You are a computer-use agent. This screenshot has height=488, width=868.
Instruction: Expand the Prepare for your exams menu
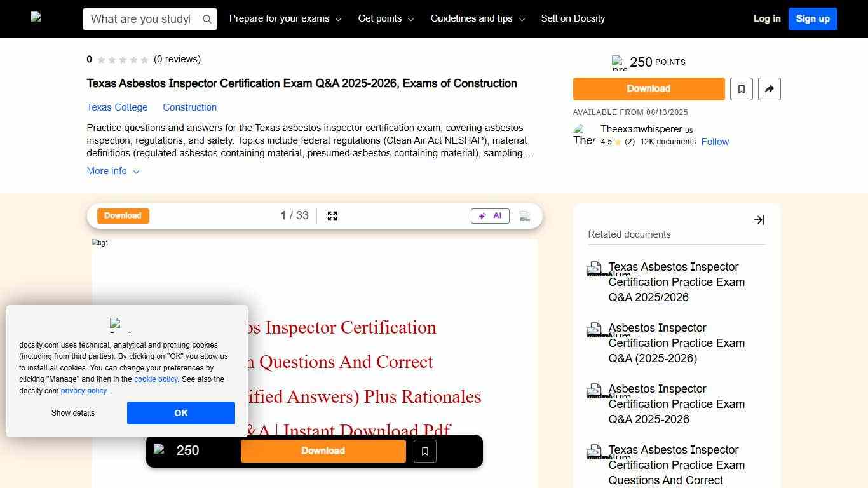pyautogui.click(x=285, y=18)
